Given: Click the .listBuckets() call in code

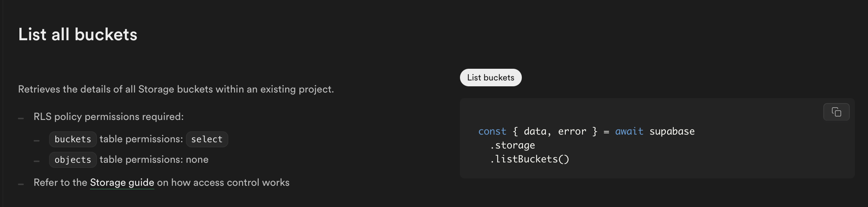Looking at the screenshot, I should (x=530, y=159).
